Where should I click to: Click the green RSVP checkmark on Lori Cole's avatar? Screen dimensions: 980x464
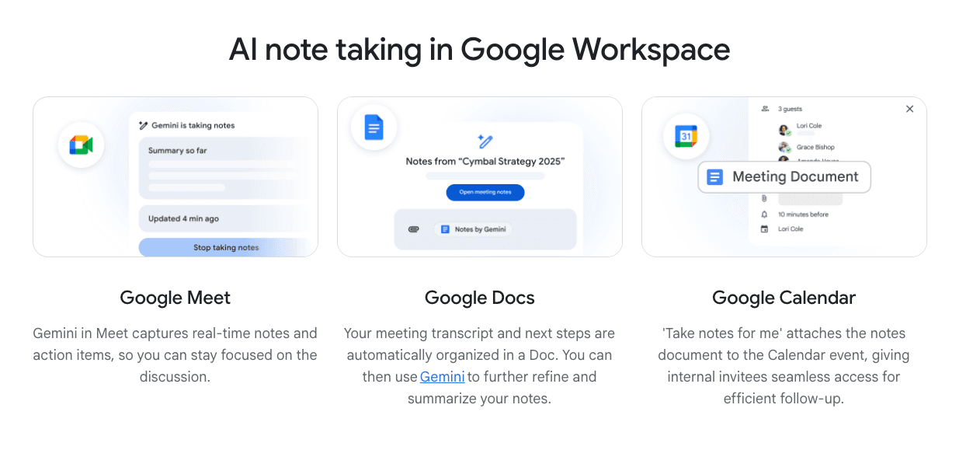[x=788, y=134]
